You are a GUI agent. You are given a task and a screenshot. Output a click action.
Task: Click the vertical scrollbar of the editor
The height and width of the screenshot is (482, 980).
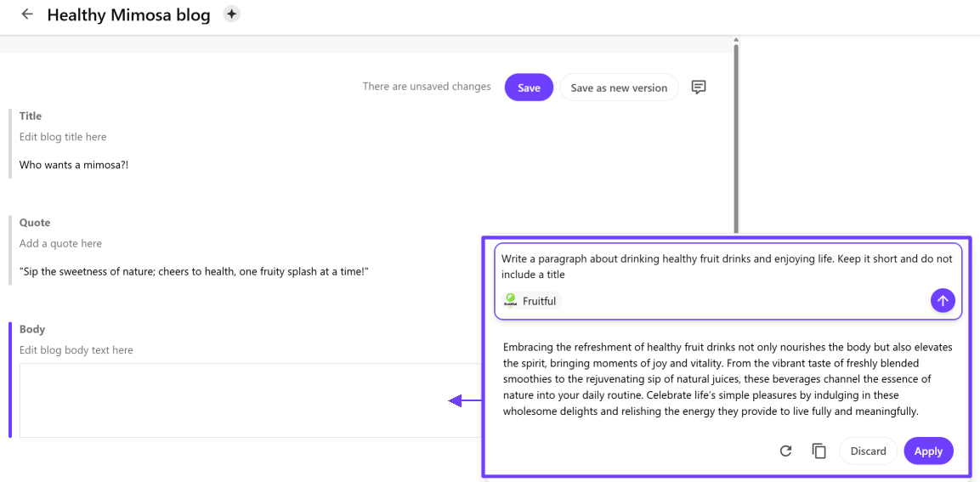pyautogui.click(x=737, y=138)
